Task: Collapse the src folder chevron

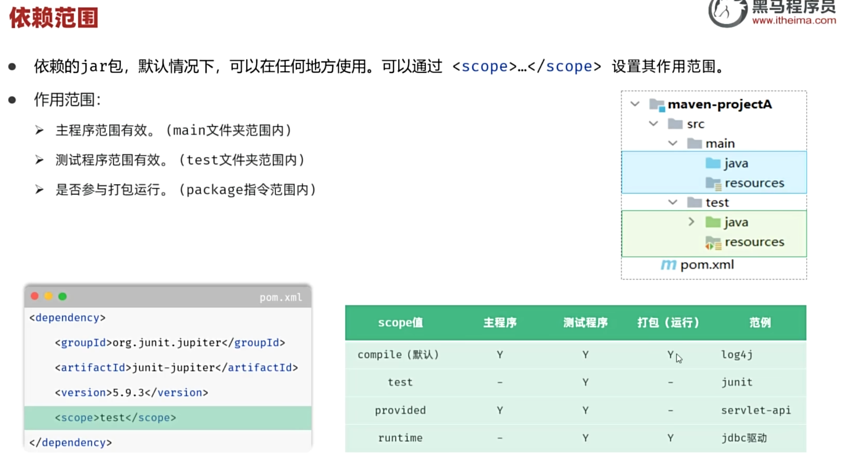Action: 653,124
